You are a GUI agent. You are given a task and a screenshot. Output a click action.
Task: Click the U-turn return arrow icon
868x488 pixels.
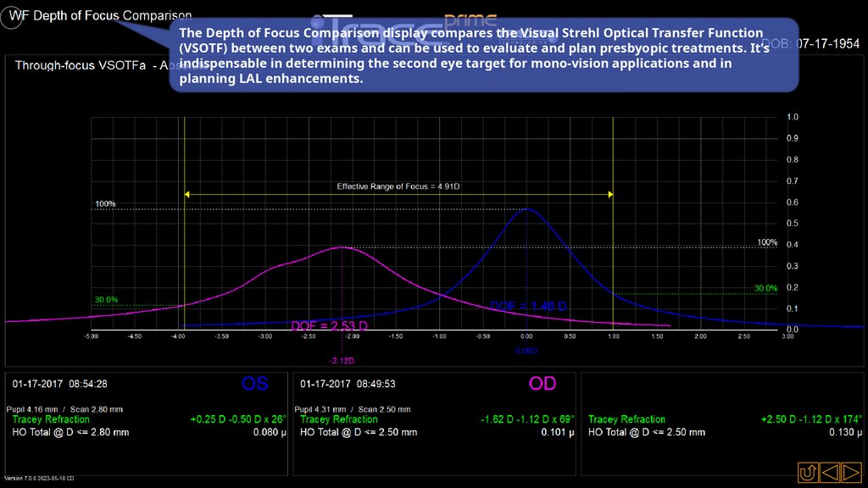click(x=808, y=471)
